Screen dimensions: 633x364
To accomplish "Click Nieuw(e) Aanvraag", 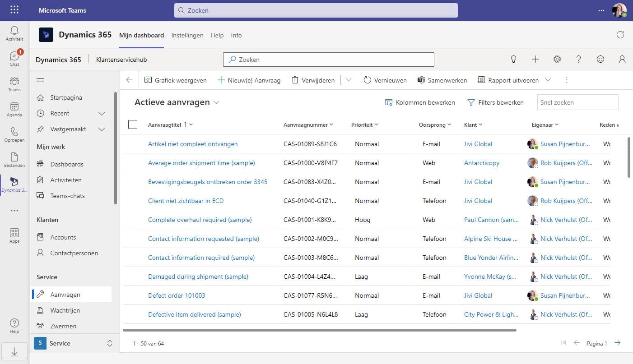I will pos(249,80).
